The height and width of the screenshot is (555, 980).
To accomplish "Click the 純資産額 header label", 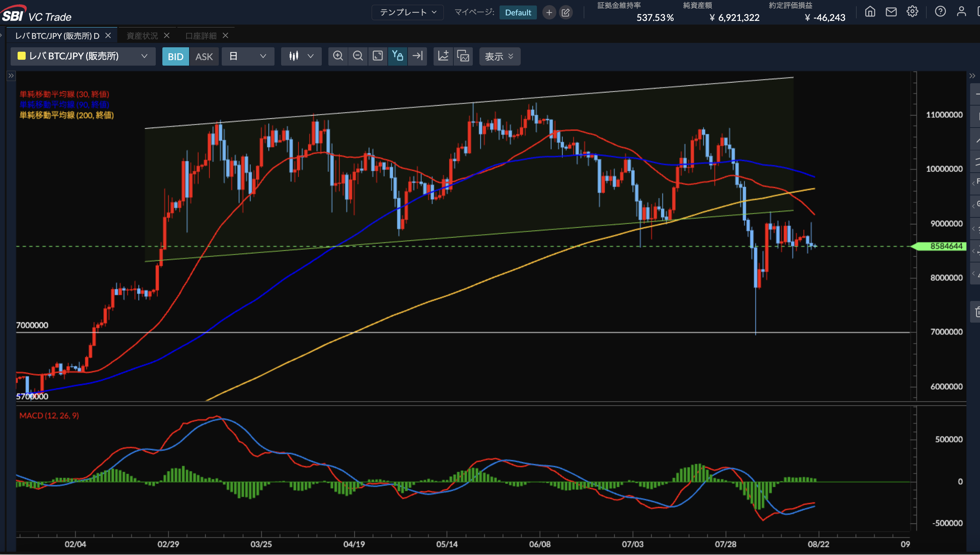I will click(697, 5).
